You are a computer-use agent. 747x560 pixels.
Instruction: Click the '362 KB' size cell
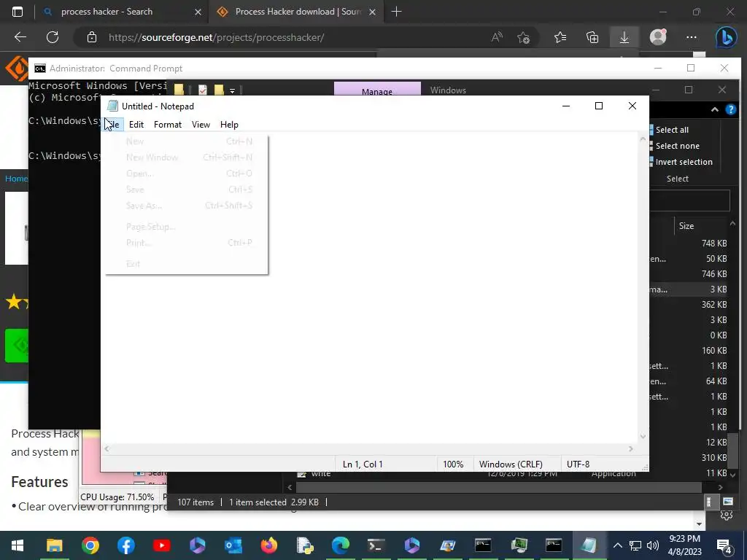coord(713,304)
